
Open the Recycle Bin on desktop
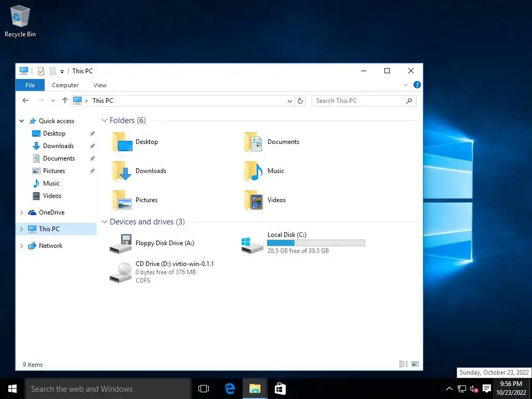pyautogui.click(x=20, y=21)
